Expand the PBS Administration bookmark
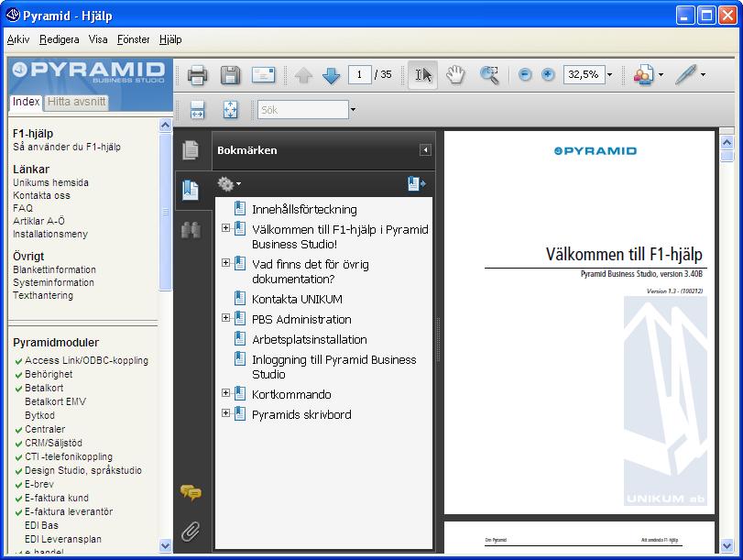The height and width of the screenshot is (560, 743). (x=226, y=318)
